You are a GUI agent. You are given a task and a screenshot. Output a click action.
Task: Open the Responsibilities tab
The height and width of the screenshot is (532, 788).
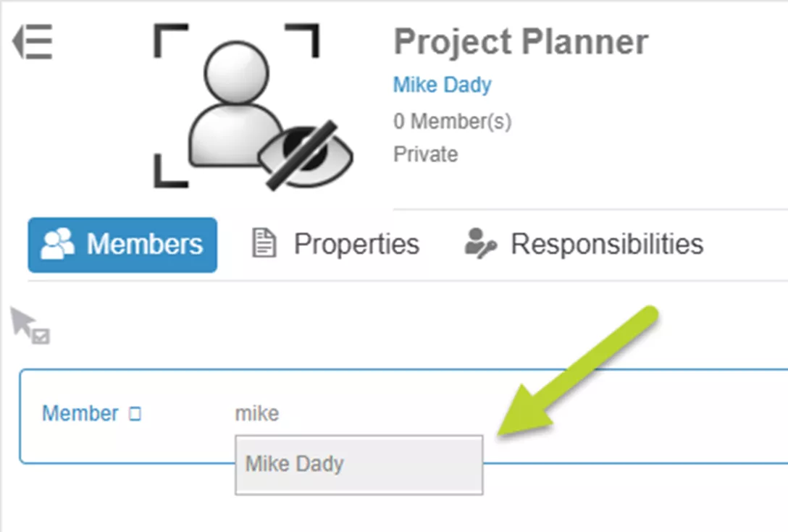(607, 244)
